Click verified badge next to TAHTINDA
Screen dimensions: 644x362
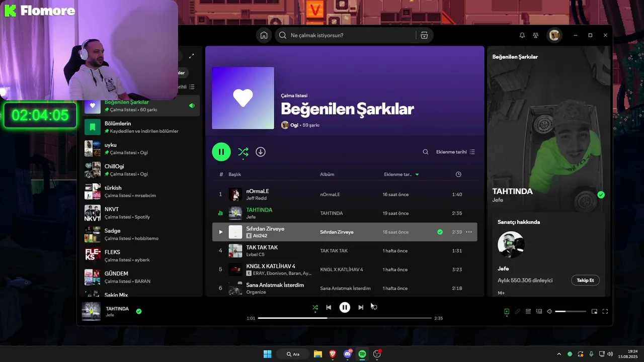pyautogui.click(x=601, y=195)
